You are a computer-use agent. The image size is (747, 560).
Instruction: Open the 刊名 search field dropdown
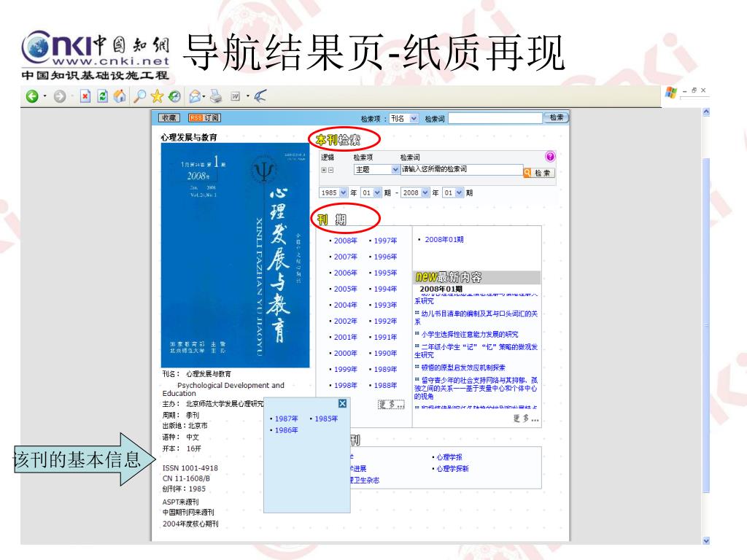pos(414,119)
